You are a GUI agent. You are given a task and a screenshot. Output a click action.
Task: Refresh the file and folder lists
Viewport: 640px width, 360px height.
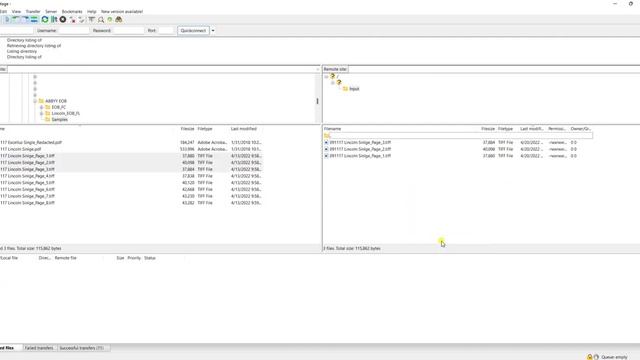coord(45,20)
